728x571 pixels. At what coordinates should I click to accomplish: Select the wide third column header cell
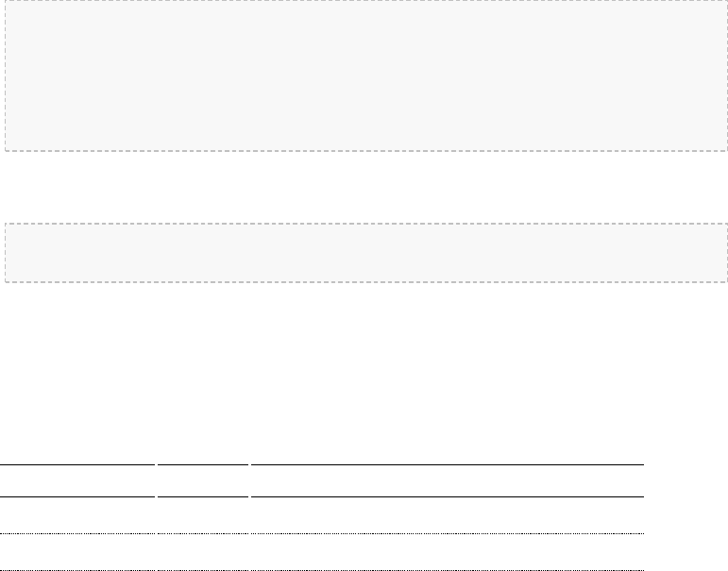(x=448, y=480)
